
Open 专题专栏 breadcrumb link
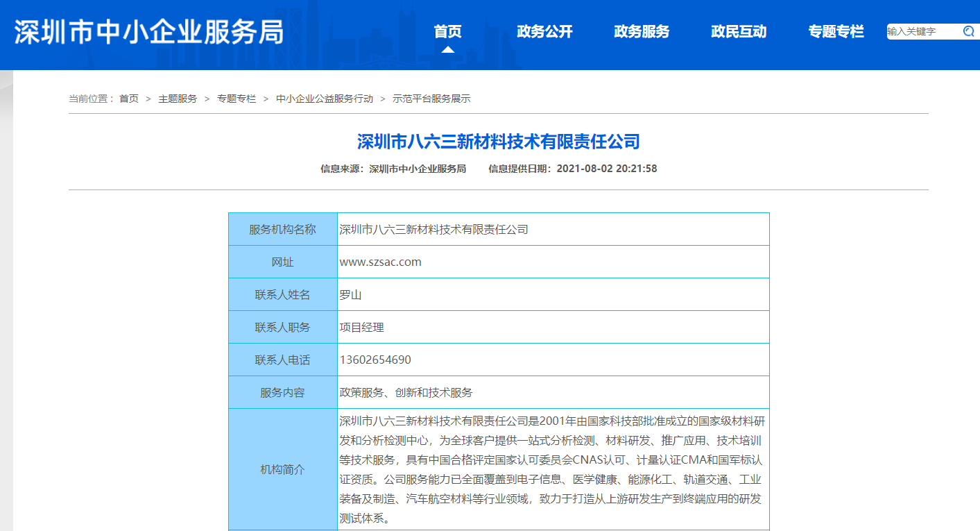coord(237,99)
